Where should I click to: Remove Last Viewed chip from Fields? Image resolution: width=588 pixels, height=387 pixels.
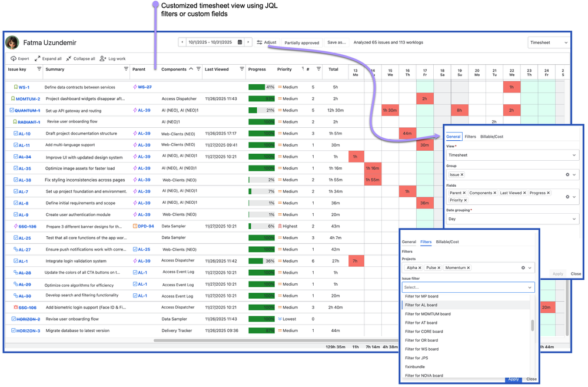point(524,193)
